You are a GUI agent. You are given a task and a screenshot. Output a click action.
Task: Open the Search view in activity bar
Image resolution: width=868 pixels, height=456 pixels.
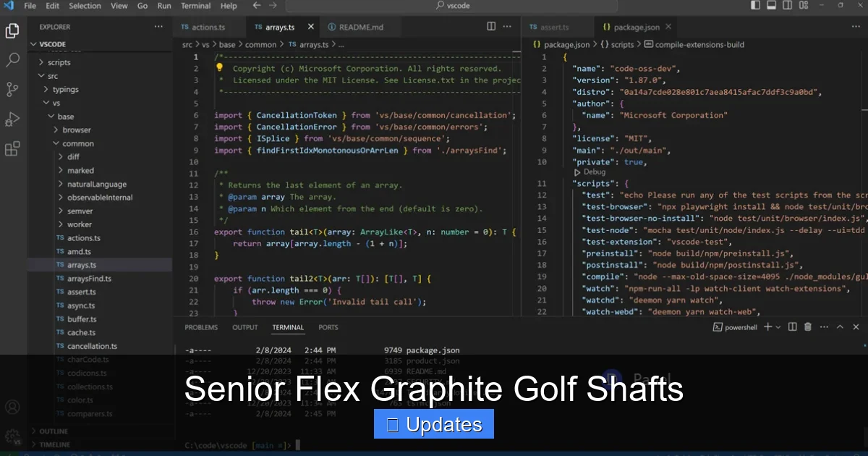[x=12, y=60]
